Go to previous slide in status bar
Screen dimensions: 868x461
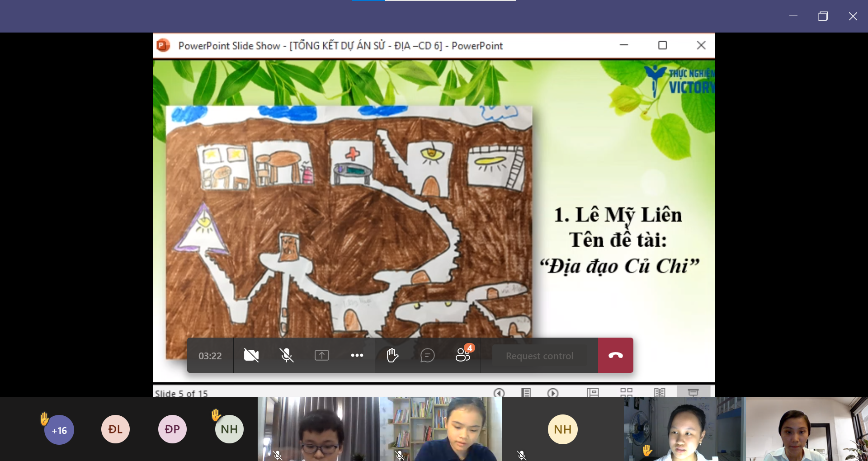coord(499,393)
